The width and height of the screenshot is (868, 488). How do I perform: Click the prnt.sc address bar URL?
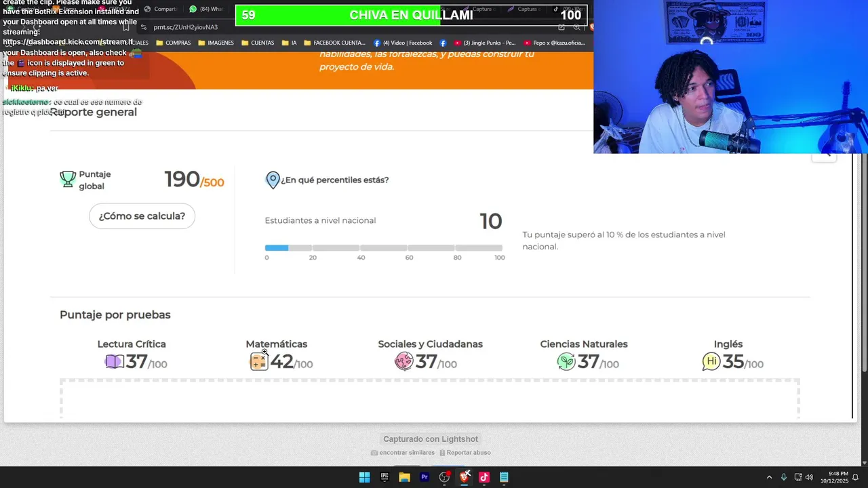186,27
